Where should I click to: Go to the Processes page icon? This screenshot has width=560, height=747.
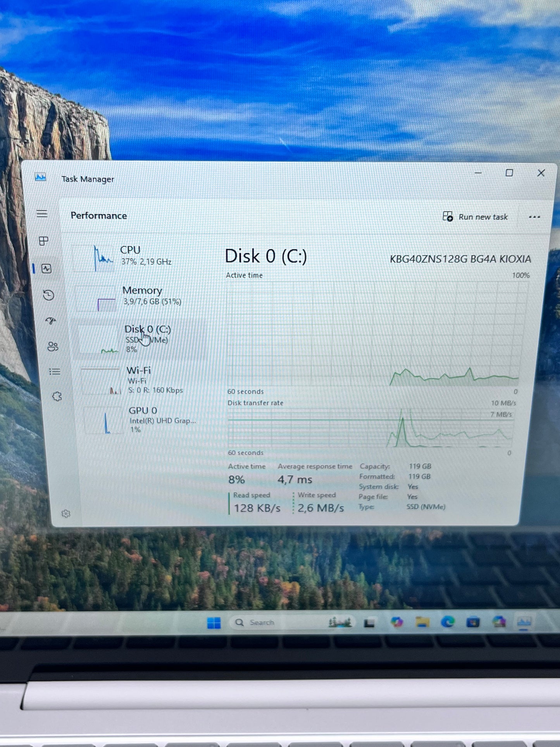(x=44, y=241)
